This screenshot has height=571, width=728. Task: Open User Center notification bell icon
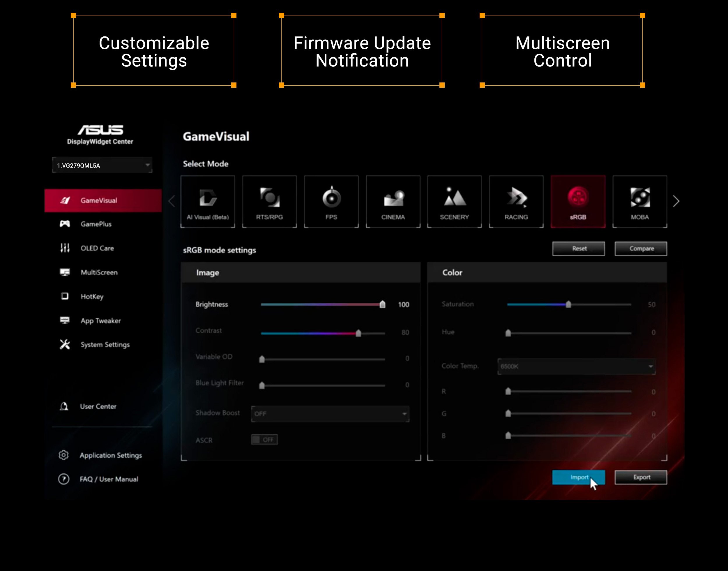(x=63, y=406)
